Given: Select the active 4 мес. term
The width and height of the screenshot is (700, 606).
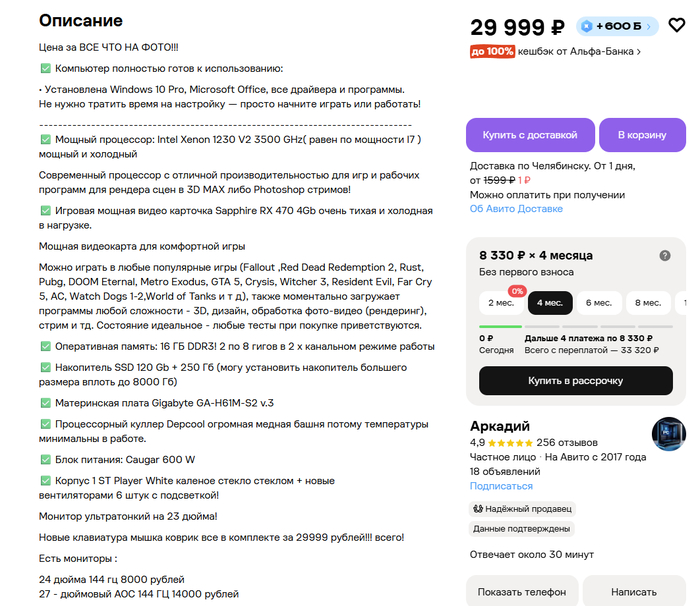Looking at the screenshot, I should click(550, 303).
